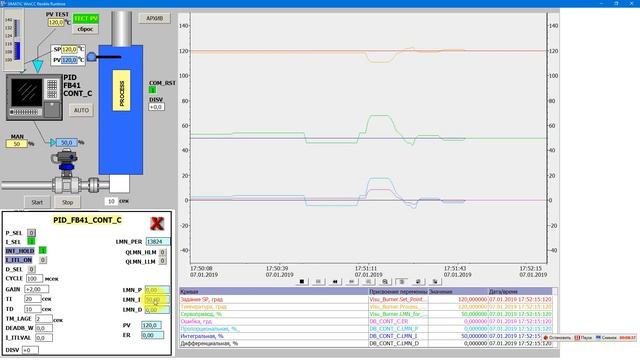Screen dimensions: 640x360
Task: Click PV value in the PID panel
Action: coord(151,325)
